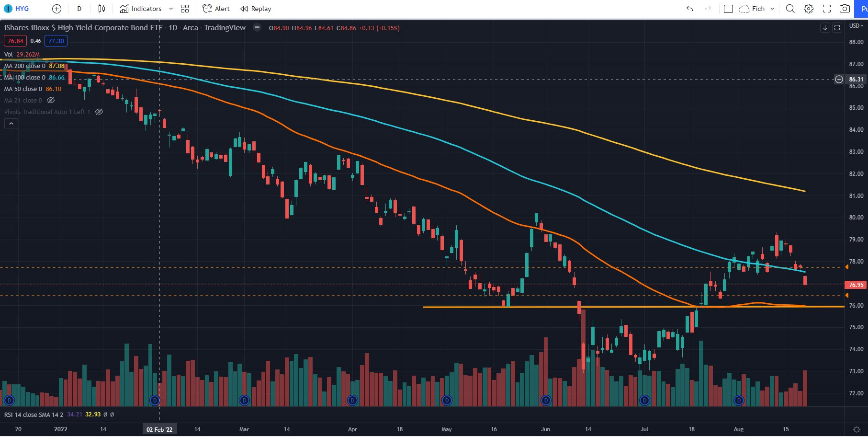The image size is (868, 437).
Task: Click the 76.95 last price label
Action: click(856, 285)
